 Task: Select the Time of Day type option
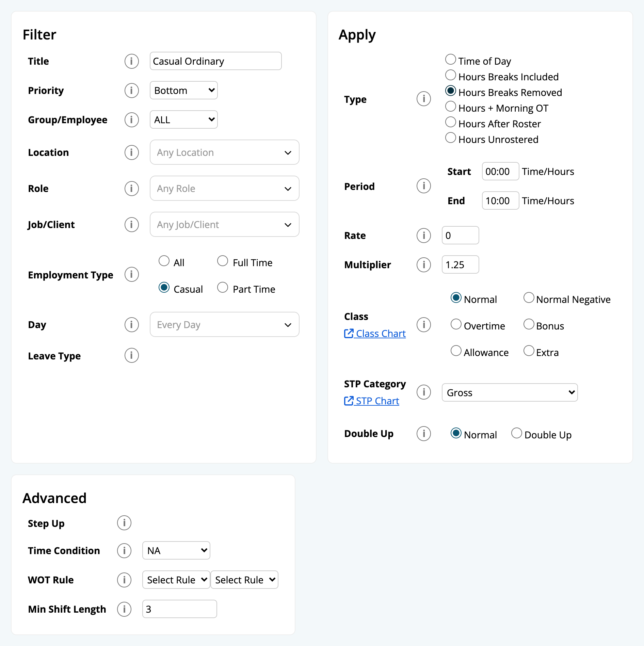coord(451,60)
